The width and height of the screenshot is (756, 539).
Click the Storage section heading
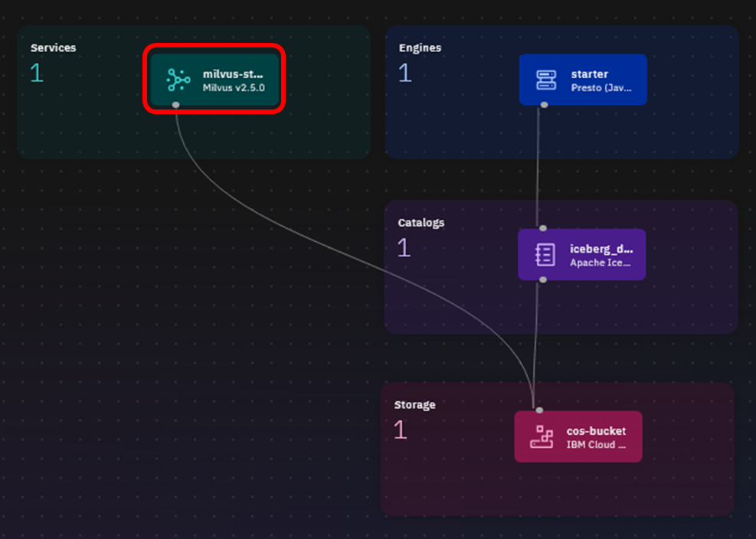(x=414, y=404)
